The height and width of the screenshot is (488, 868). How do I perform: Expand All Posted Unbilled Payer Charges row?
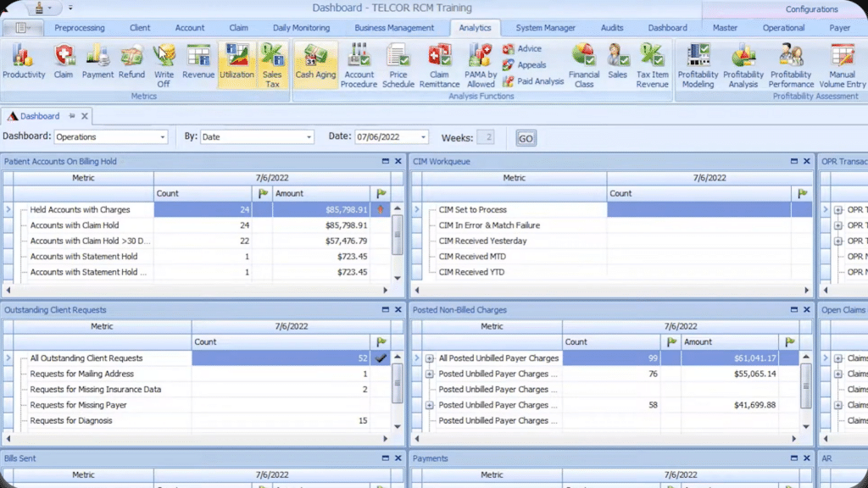(430, 358)
